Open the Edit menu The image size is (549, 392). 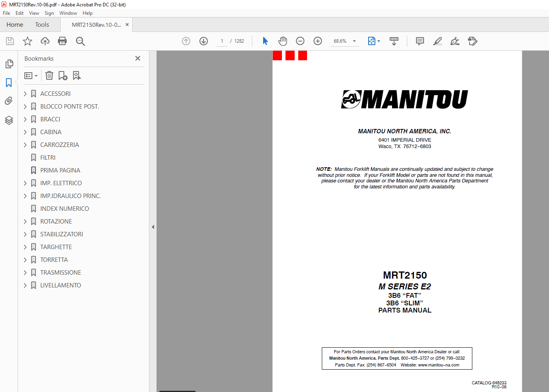pos(20,13)
